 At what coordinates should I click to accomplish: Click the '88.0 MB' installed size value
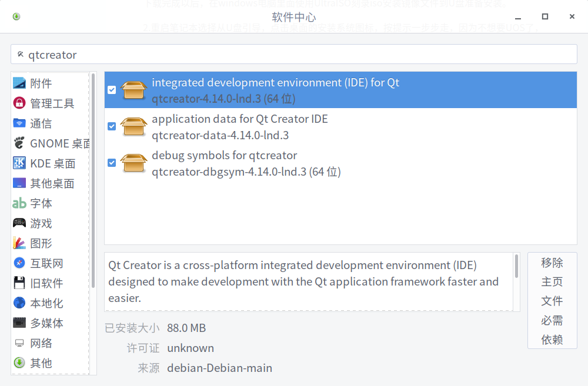click(186, 328)
